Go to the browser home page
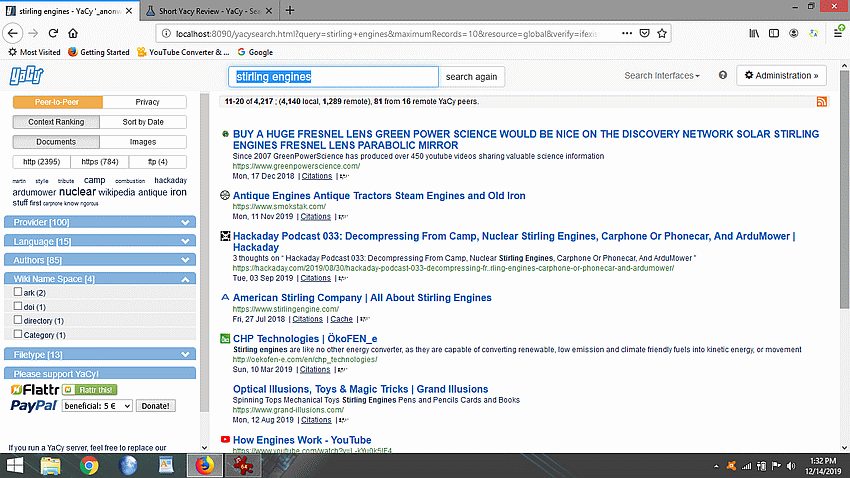This screenshot has width=850, height=478. (x=73, y=33)
